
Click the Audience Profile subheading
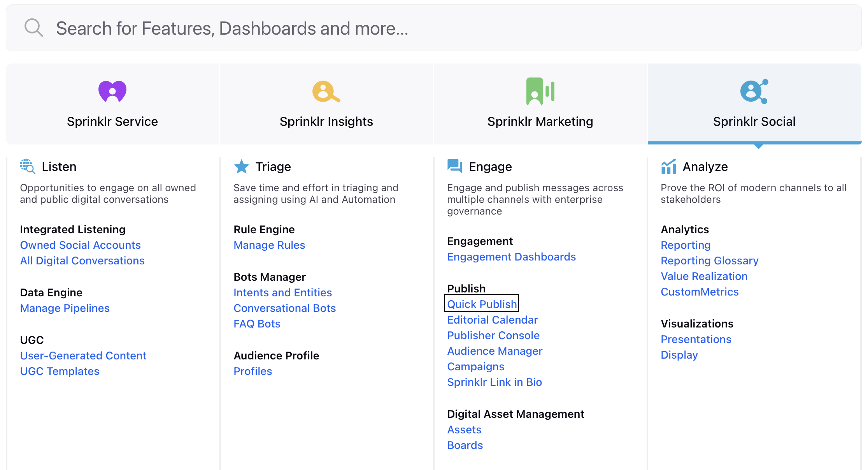276,356
